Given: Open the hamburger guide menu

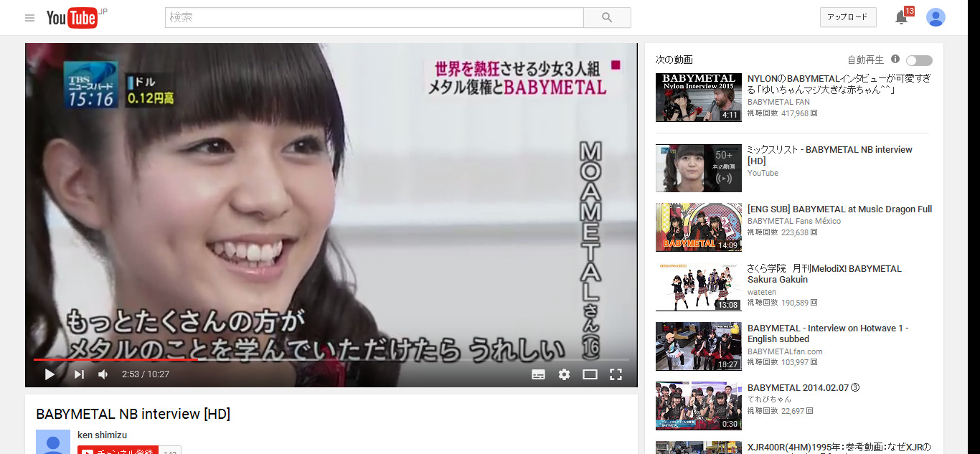Looking at the screenshot, I should (29, 18).
